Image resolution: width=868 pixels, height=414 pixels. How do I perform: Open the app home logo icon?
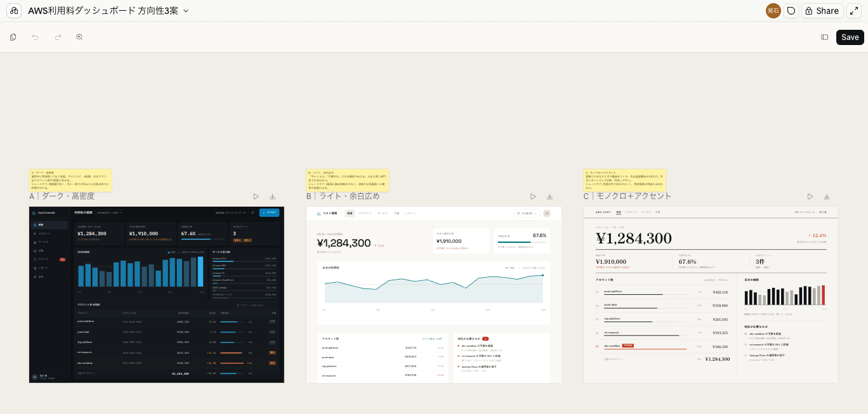tap(14, 11)
